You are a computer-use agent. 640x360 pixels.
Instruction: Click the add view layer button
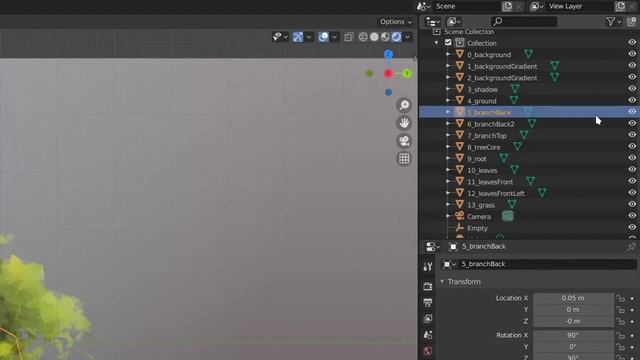point(620,6)
